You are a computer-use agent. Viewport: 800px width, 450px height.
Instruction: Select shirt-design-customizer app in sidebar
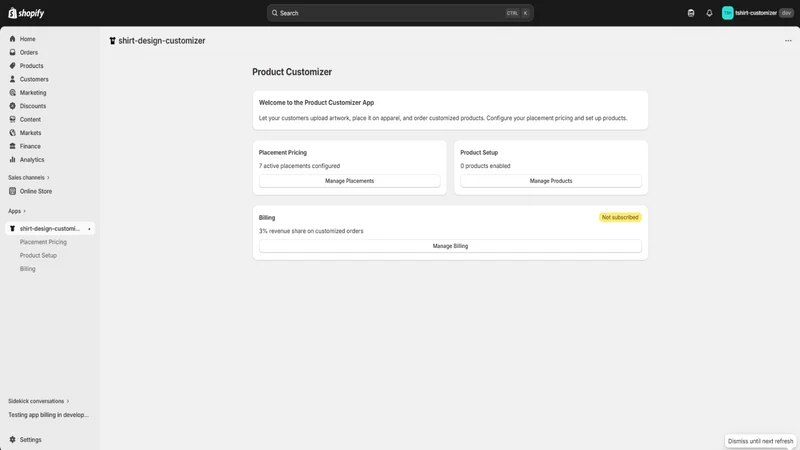click(49, 229)
